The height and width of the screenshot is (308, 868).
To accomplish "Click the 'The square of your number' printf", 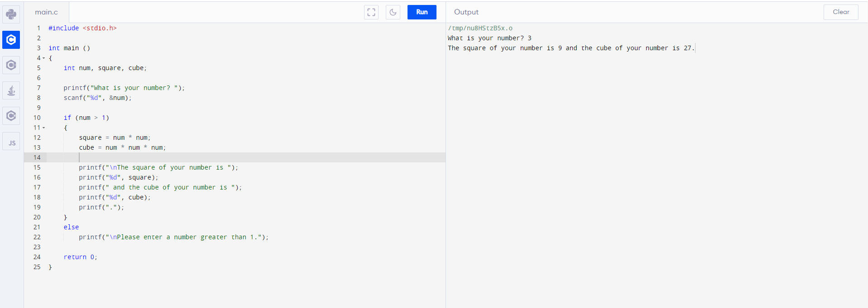I will point(158,167).
